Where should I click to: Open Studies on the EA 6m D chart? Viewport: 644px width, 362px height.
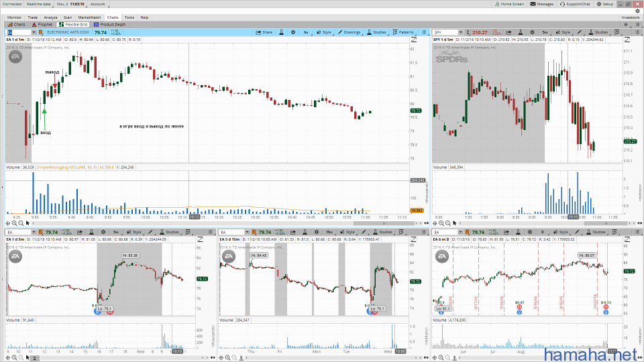point(596,232)
